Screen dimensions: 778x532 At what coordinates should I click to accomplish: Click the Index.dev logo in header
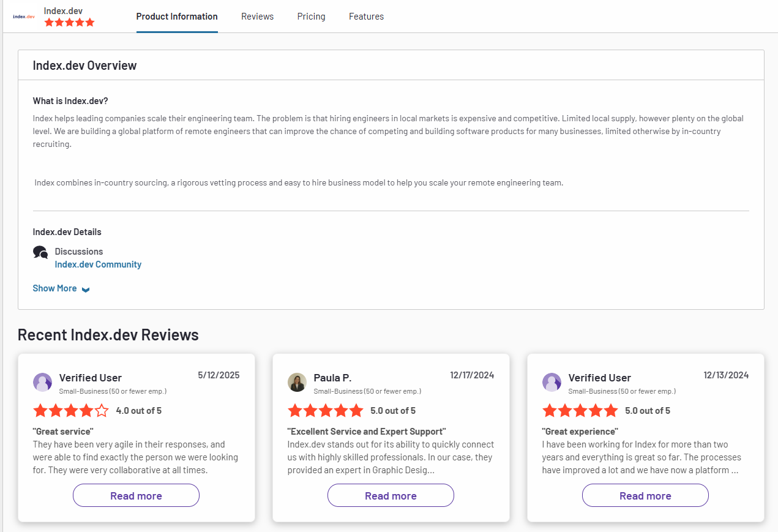coord(24,17)
